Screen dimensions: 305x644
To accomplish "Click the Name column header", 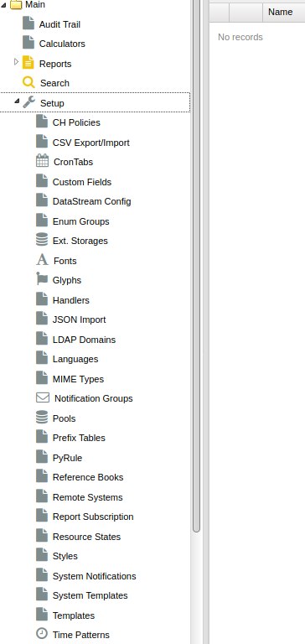I will point(284,12).
